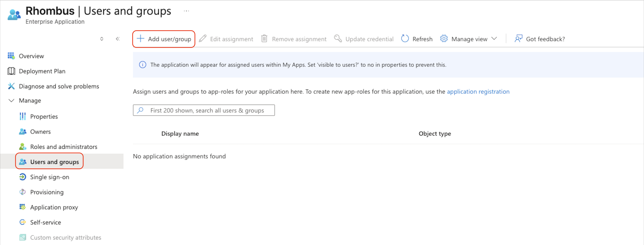Click the 'Manage' section label
Viewport: 644px width, 245px height.
(x=30, y=100)
